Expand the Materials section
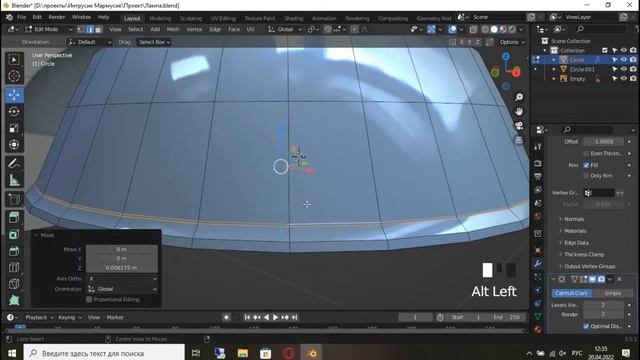 (x=575, y=231)
